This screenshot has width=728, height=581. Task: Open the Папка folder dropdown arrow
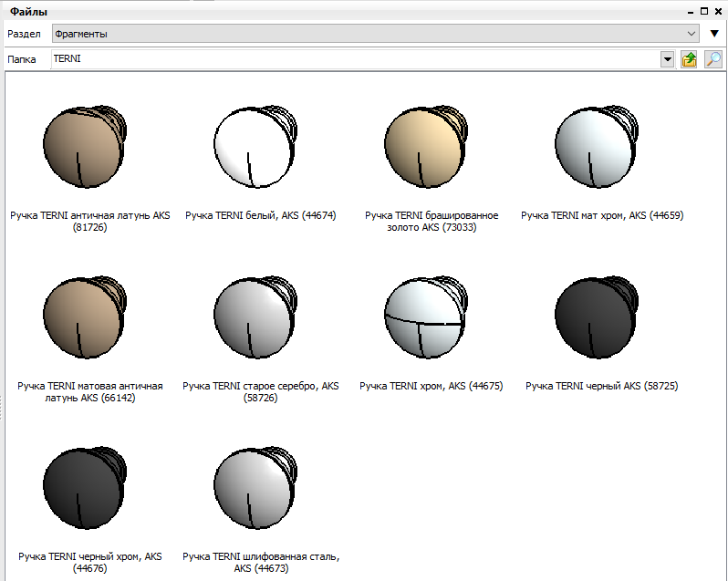click(x=667, y=59)
